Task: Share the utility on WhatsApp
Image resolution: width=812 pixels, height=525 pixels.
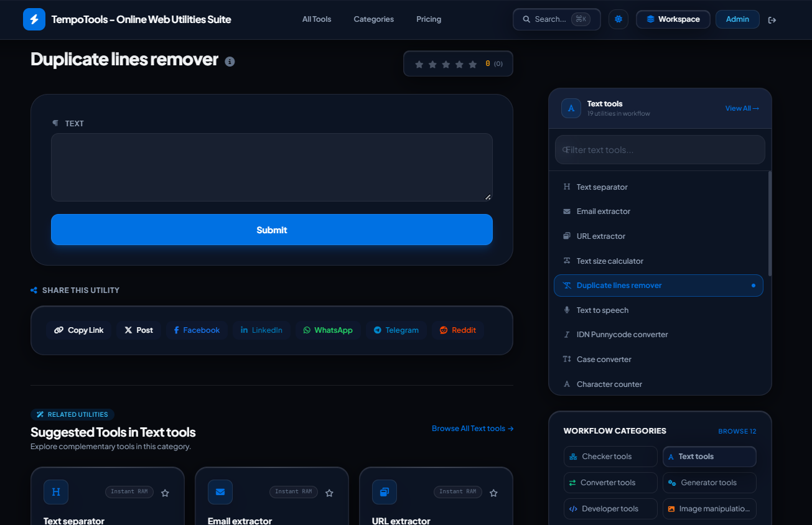Action: click(328, 330)
